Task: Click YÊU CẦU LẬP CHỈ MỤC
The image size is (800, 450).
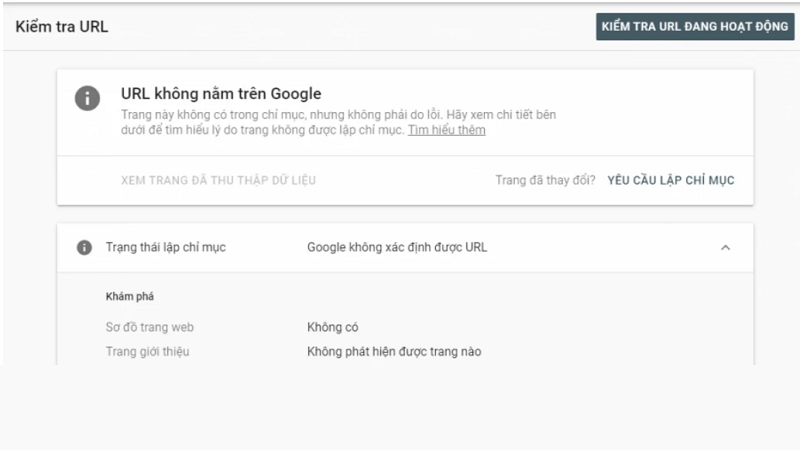Action: [x=670, y=180]
